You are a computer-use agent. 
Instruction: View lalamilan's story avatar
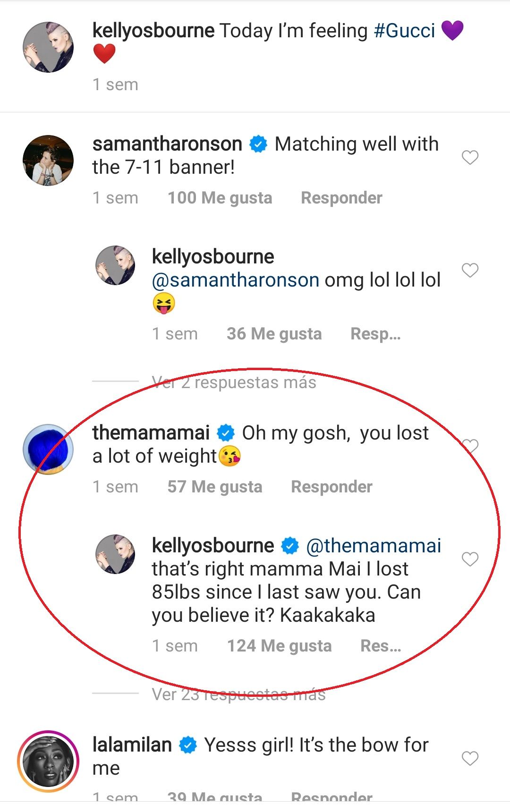[48, 761]
